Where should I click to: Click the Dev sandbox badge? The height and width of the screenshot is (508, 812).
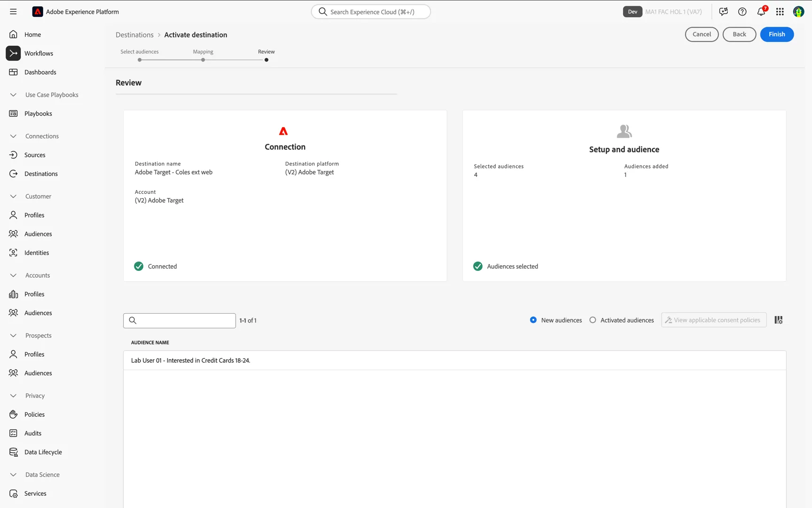[632, 12]
